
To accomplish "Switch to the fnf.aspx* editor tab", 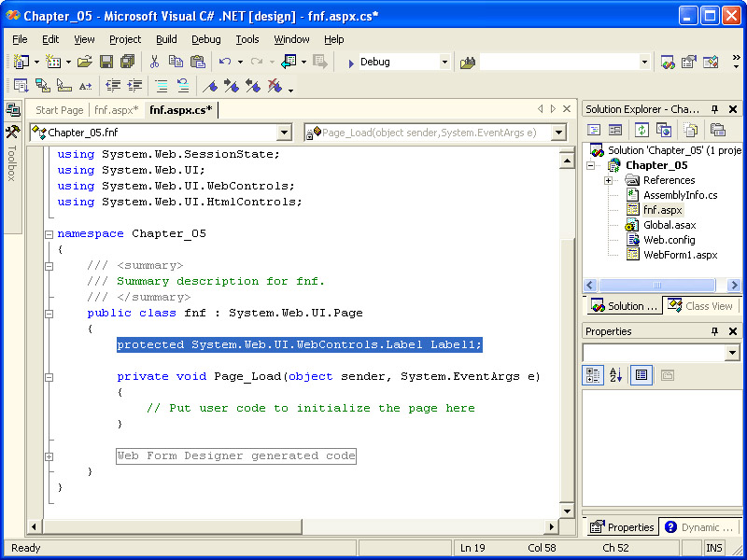I will click(116, 110).
